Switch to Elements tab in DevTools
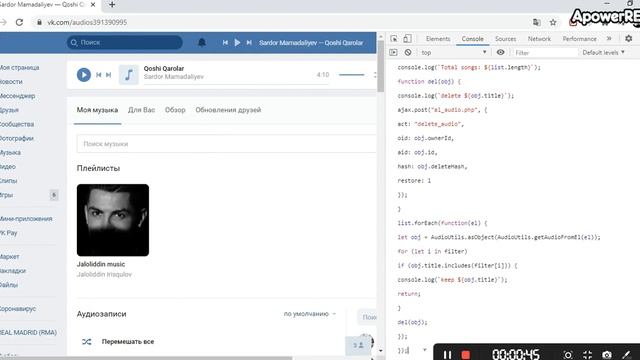 (x=438, y=39)
